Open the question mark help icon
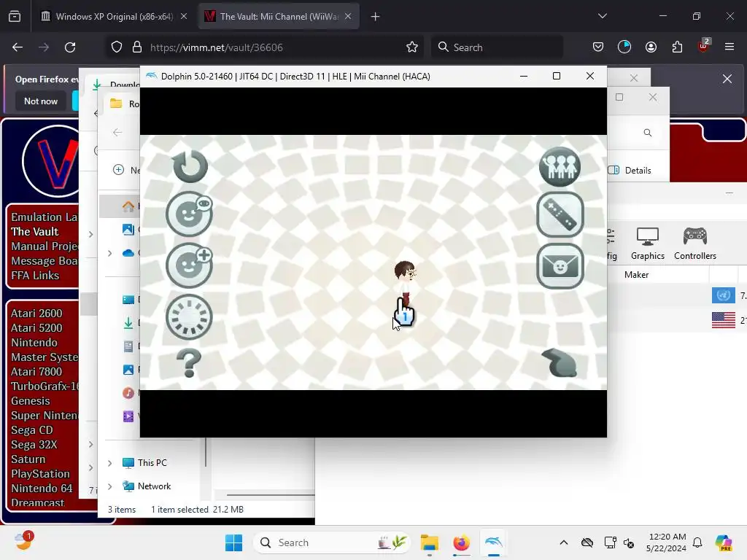The width and height of the screenshot is (747, 560). 189,363
